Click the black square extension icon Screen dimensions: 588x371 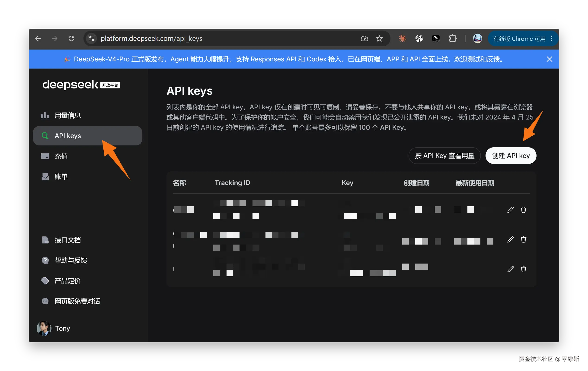coord(436,38)
